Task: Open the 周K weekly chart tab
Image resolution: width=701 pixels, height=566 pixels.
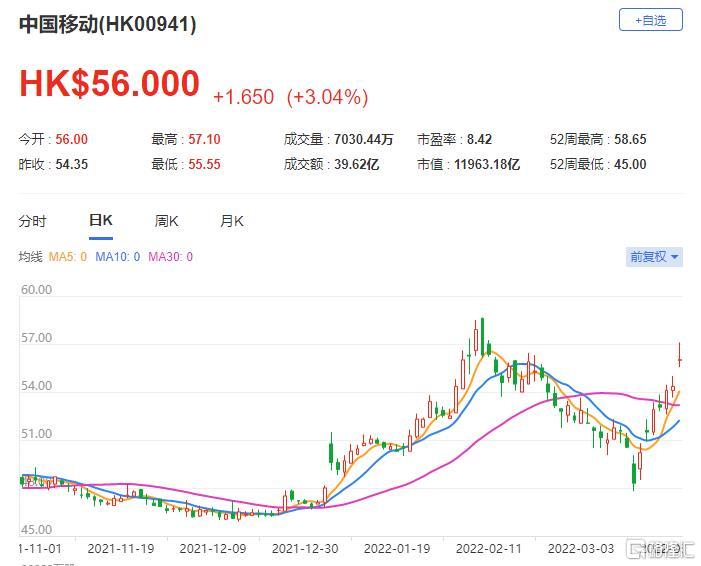Action: [166, 221]
